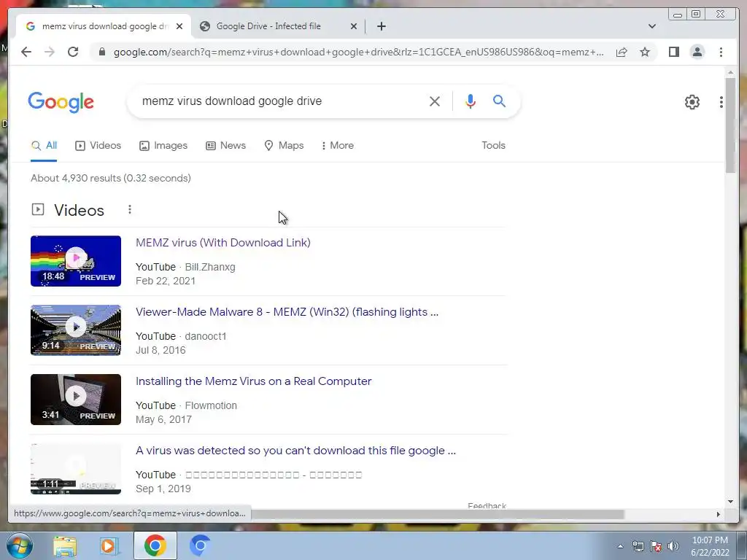Switch to Videos results tab
The height and width of the screenshot is (560, 747).
point(98,145)
